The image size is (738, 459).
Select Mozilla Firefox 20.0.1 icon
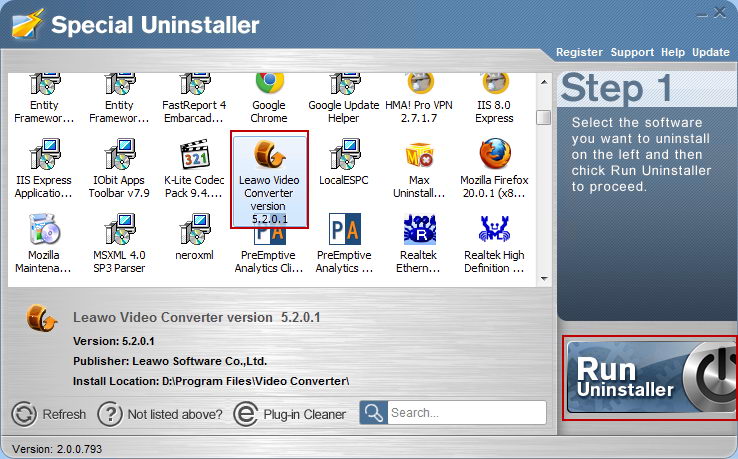[495, 153]
